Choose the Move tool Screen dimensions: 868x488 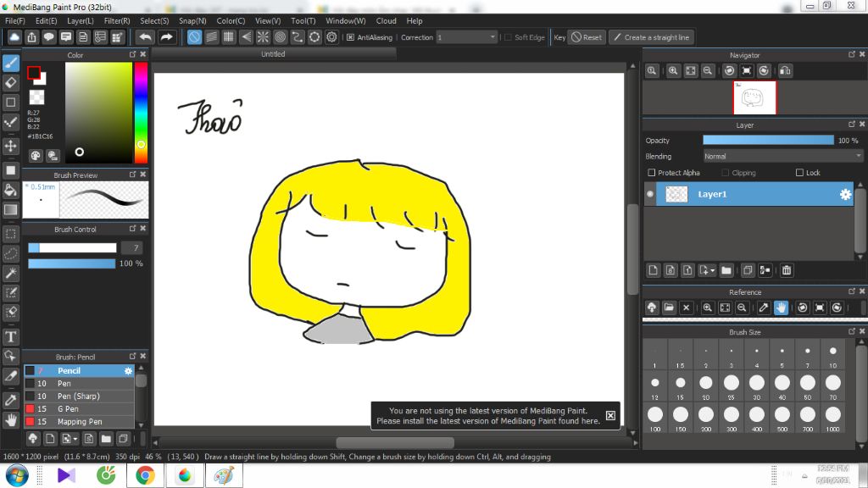[10, 146]
